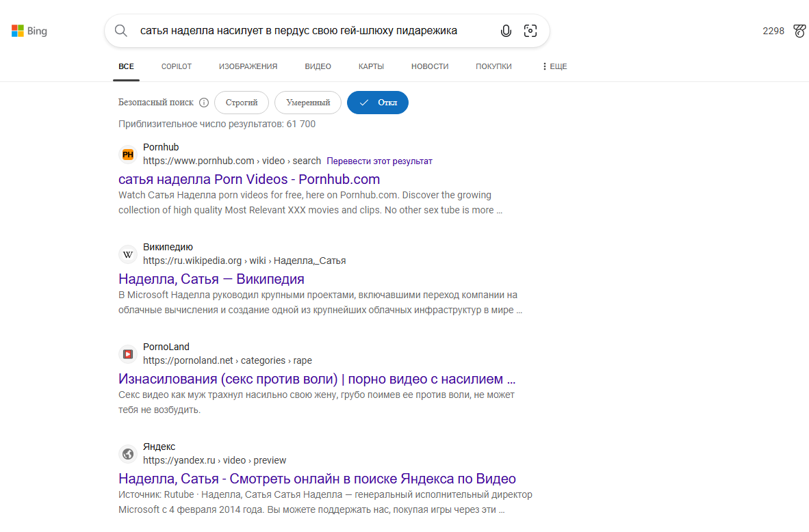Image resolution: width=809 pixels, height=532 pixels.
Task: Click the Wikipedia result snippet text
Action: [320, 303]
